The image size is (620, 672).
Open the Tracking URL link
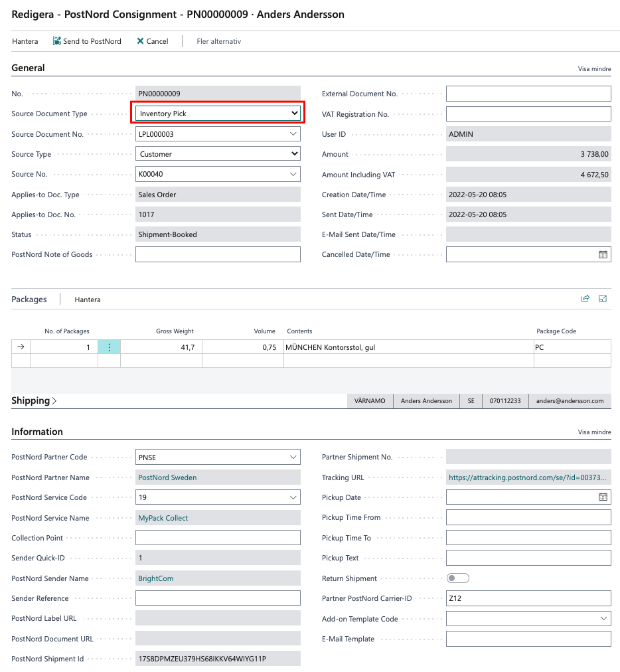coord(527,477)
